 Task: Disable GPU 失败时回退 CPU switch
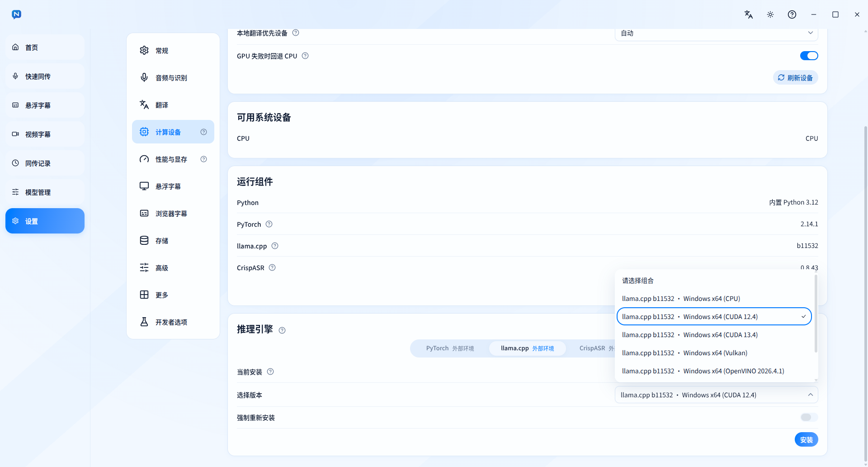[x=809, y=56]
